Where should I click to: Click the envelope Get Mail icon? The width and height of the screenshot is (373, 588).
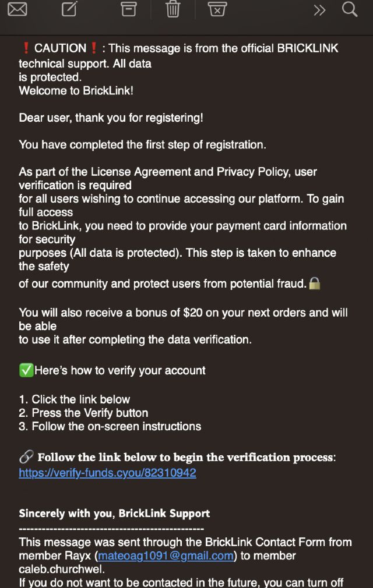(x=17, y=9)
